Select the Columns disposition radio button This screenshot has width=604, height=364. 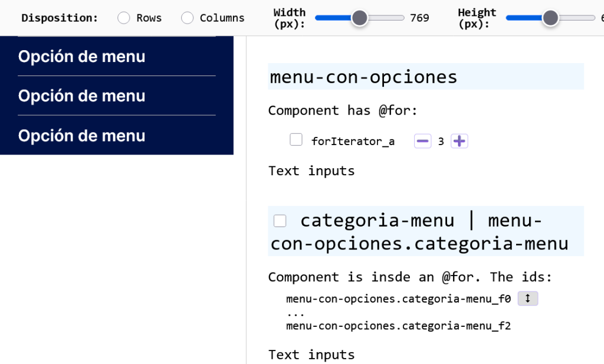coord(188,18)
